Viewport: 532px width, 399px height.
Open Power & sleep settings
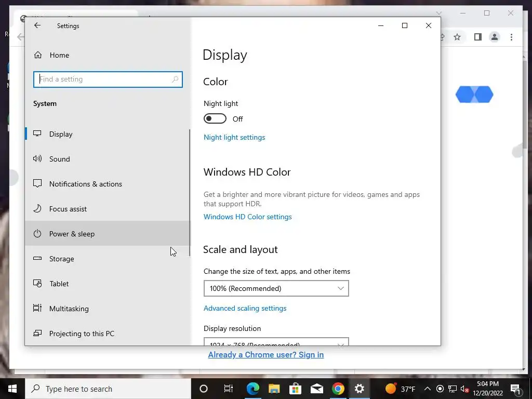[107, 234]
